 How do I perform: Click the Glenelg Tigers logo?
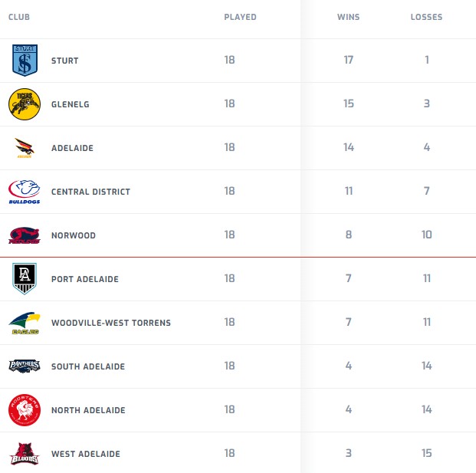click(25, 104)
